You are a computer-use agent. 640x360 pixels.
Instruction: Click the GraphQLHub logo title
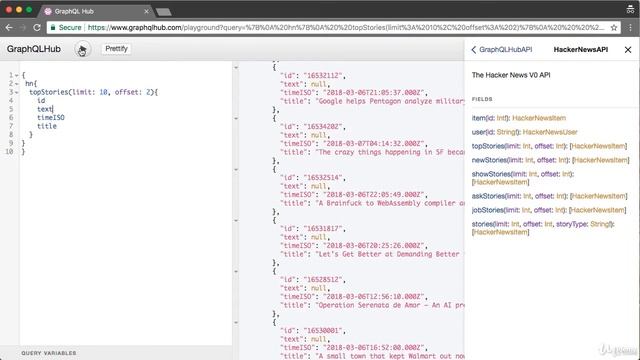click(x=33, y=49)
